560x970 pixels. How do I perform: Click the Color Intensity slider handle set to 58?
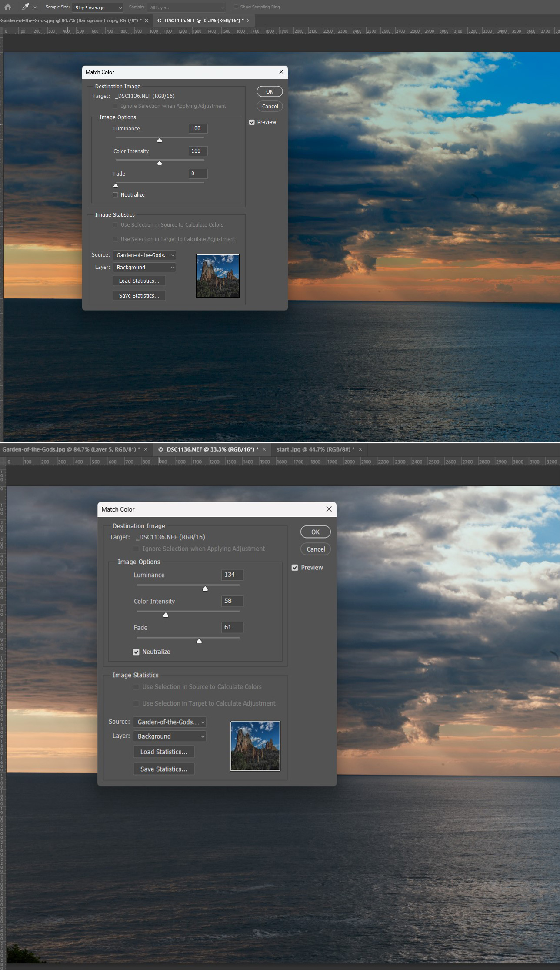pos(166,615)
